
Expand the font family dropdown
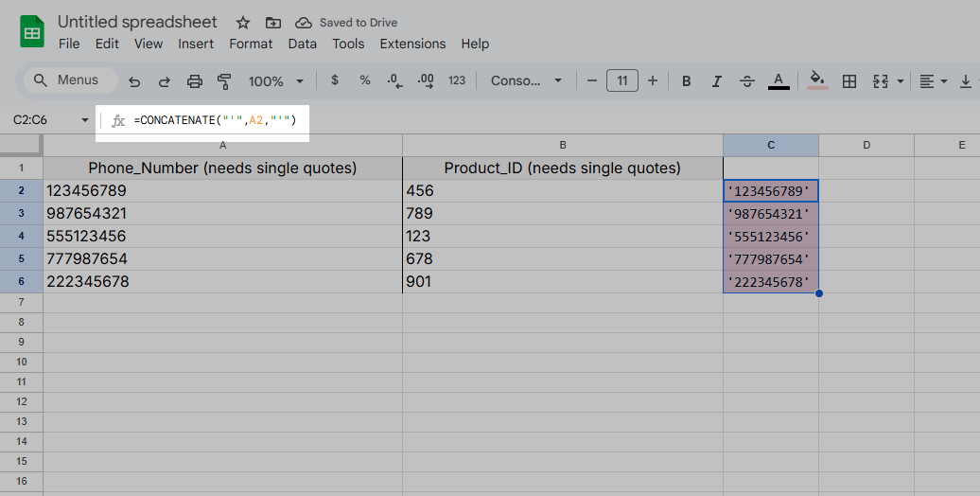tap(526, 81)
